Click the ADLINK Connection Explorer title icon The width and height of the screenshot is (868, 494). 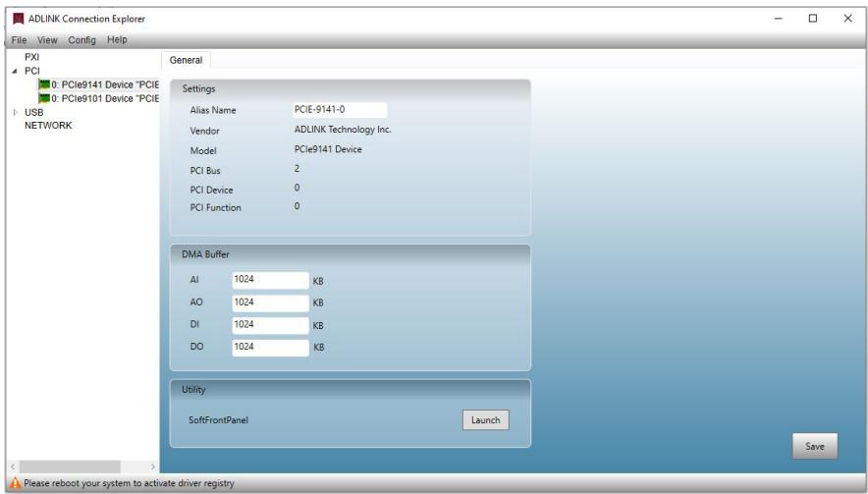[x=19, y=19]
